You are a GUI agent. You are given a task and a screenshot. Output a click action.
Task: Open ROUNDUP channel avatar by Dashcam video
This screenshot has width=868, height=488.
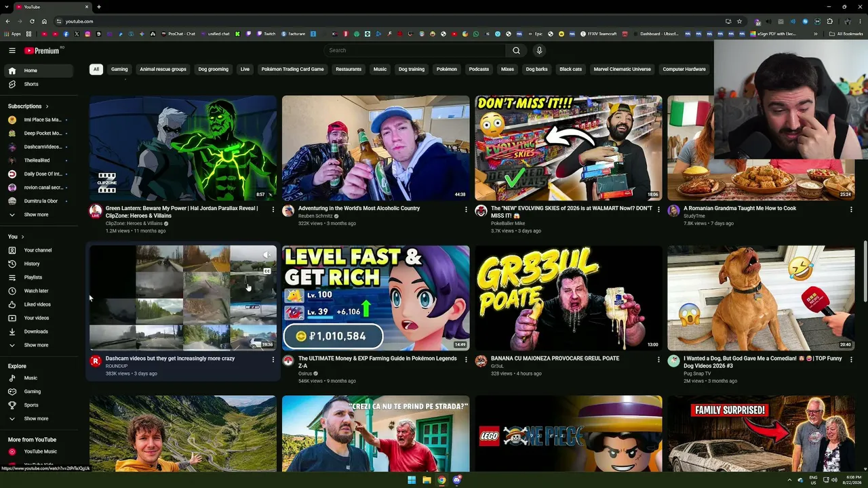coord(96,361)
